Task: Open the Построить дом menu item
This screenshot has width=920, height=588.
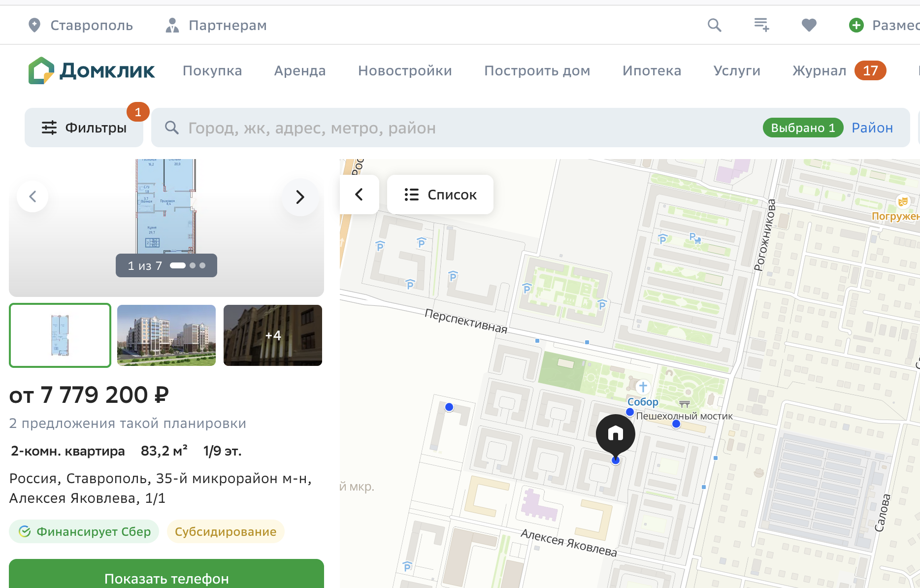Action: [x=537, y=70]
